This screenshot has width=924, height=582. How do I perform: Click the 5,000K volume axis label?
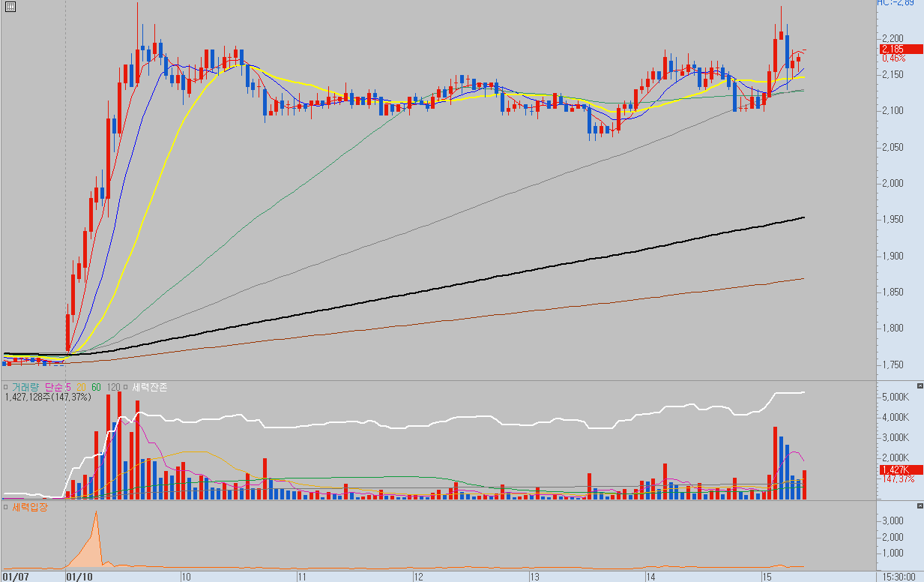pos(896,397)
